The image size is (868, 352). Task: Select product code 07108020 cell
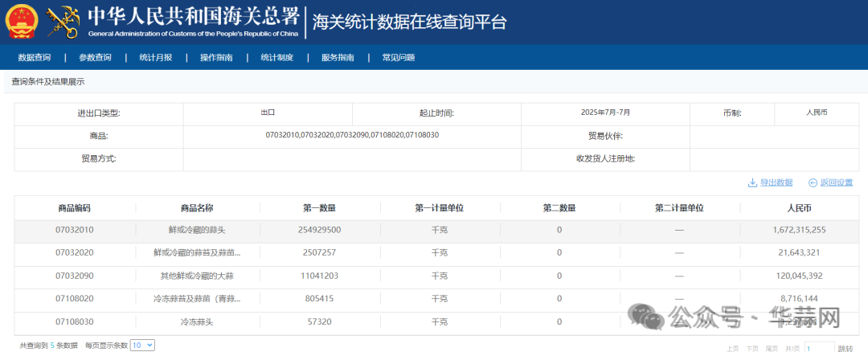(74, 298)
